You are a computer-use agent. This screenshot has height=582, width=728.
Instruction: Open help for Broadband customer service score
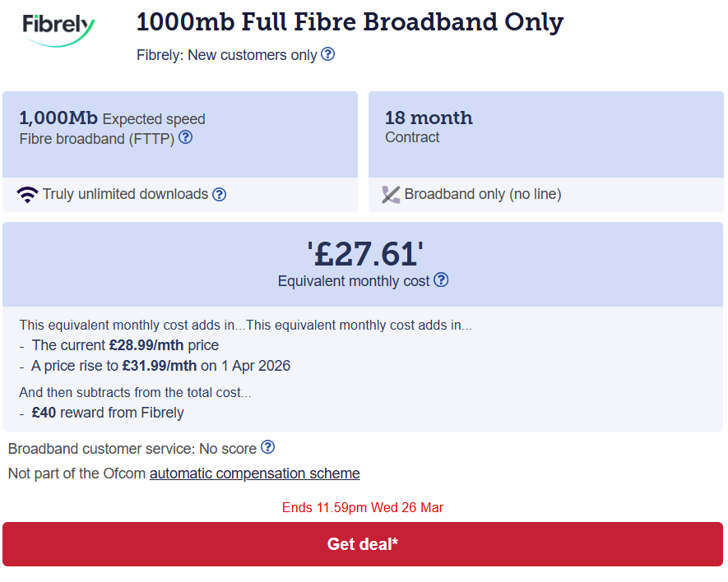pyautogui.click(x=268, y=447)
